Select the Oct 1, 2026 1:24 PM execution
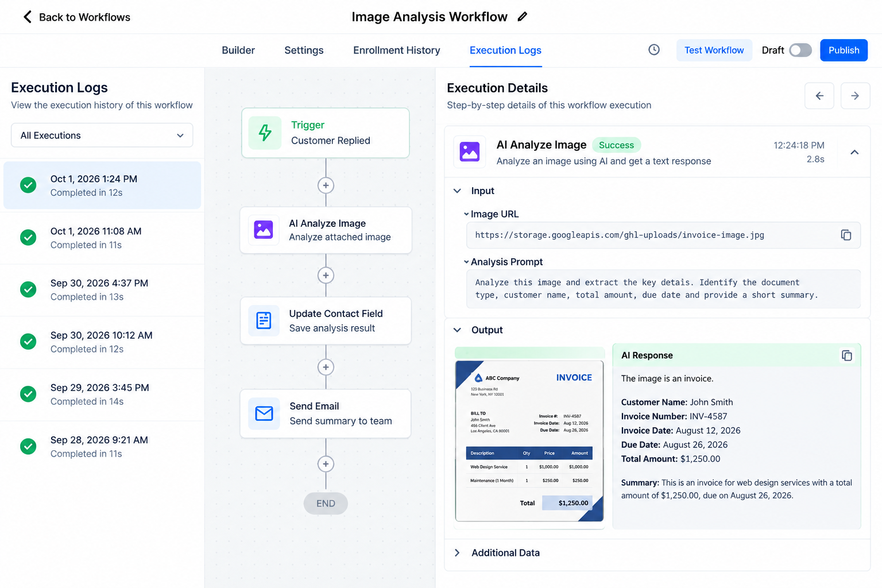The height and width of the screenshot is (588, 882). [x=102, y=185]
